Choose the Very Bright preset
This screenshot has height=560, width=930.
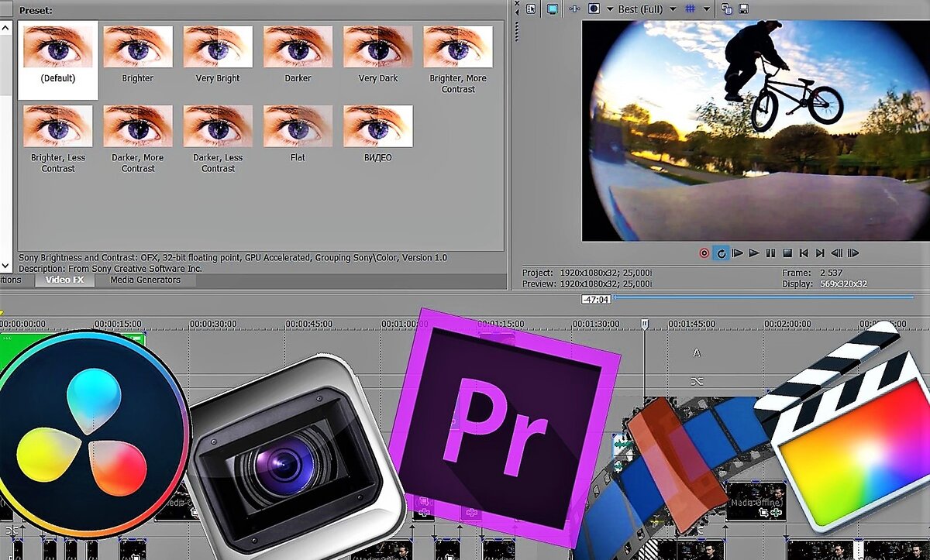click(x=218, y=54)
